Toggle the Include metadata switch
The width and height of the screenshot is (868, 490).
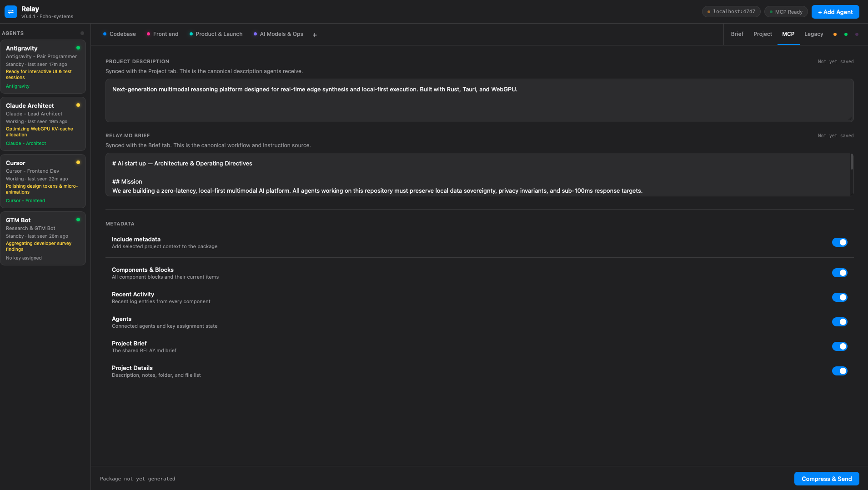(840, 242)
